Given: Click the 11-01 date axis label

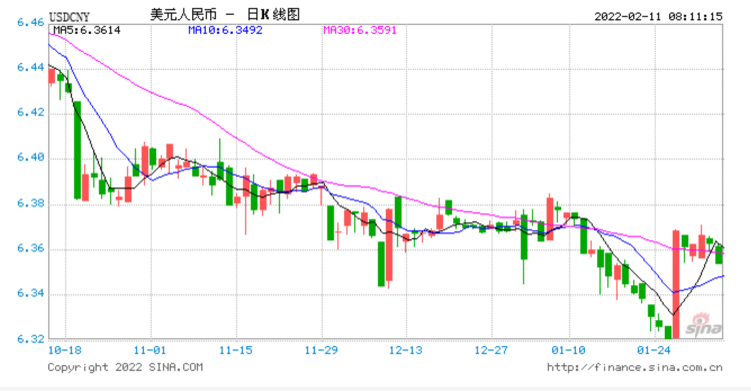Looking at the screenshot, I should click(150, 350).
